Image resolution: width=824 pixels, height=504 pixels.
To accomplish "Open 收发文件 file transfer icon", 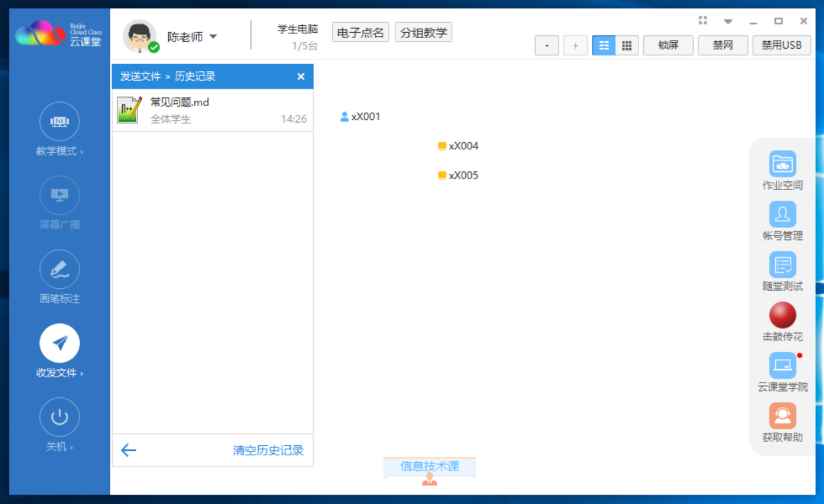I will (x=59, y=344).
